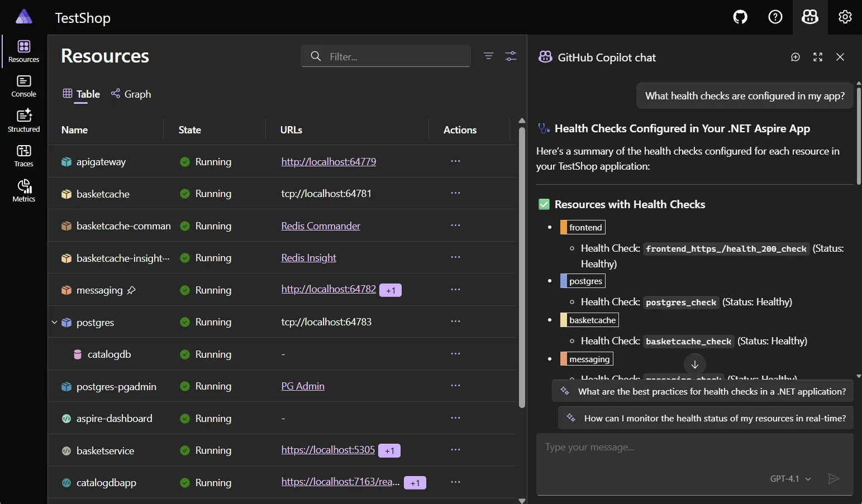Start a new Copilot chat session
This screenshot has height=504, width=862.
(x=794, y=57)
